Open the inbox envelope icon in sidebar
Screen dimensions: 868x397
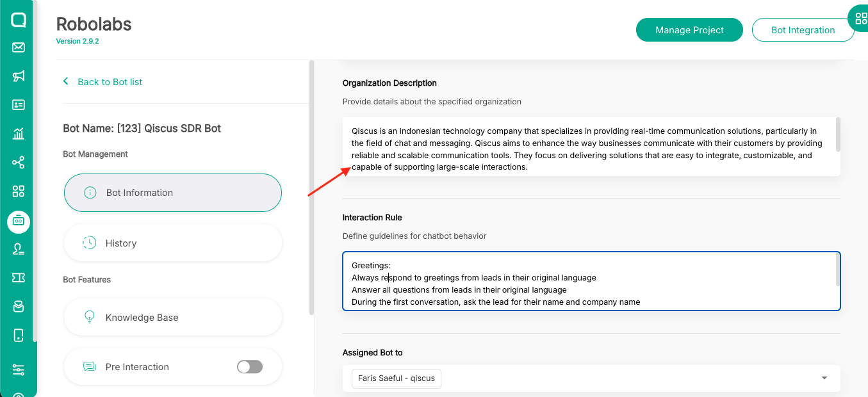[19, 47]
